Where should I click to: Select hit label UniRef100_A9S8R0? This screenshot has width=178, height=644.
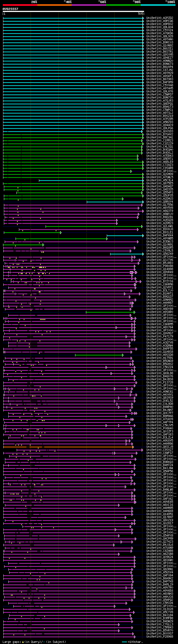point(160,312)
